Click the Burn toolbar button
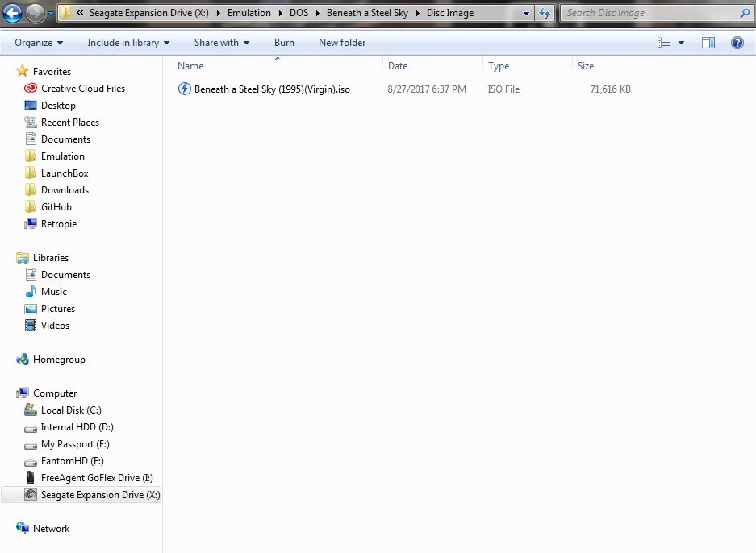This screenshot has width=756, height=553. 285,43
